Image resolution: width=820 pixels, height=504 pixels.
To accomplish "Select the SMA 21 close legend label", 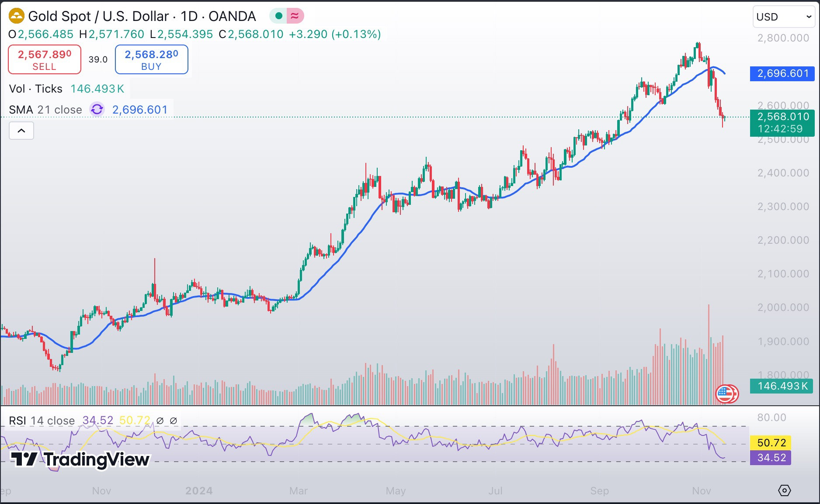I will 45,110.
